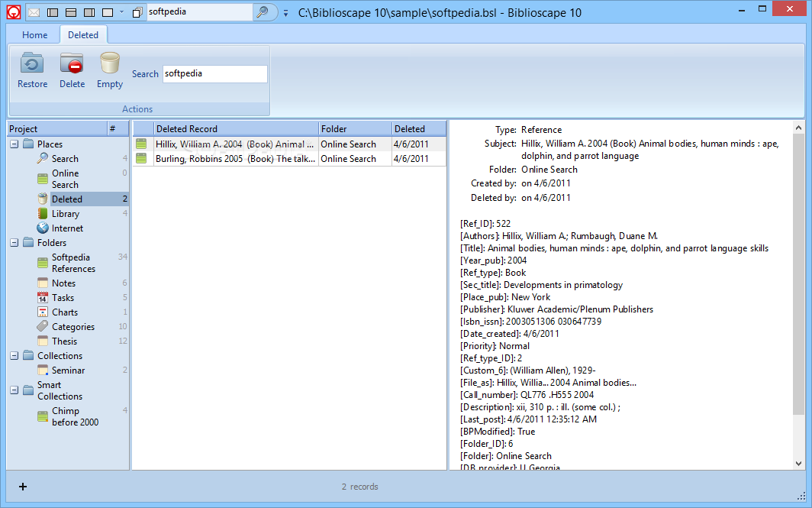The height and width of the screenshot is (508, 812).
Task: Sort by Deleted Record column header
Action: [x=236, y=128]
